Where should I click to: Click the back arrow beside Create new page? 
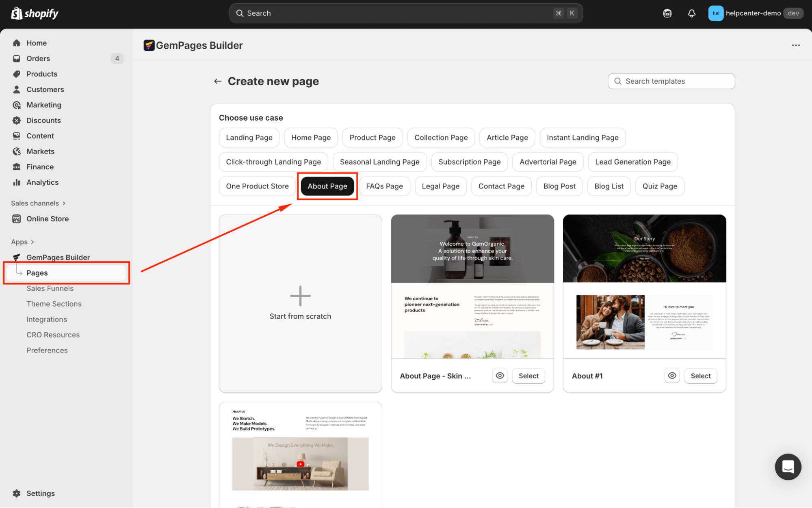(x=218, y=81)
